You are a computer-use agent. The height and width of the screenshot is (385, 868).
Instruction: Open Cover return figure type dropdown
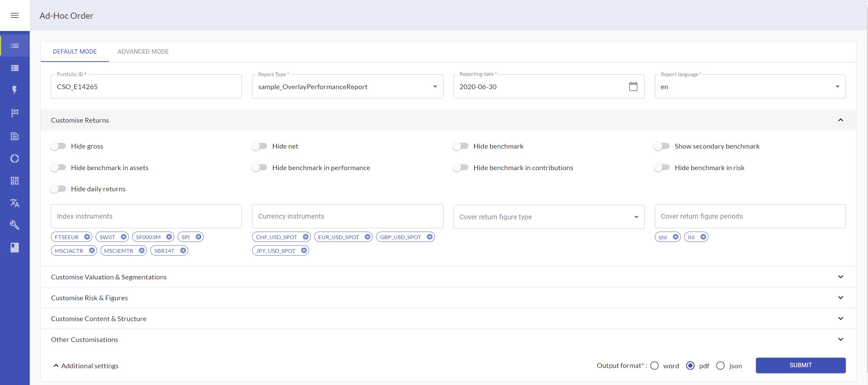[x=549, y=217]
